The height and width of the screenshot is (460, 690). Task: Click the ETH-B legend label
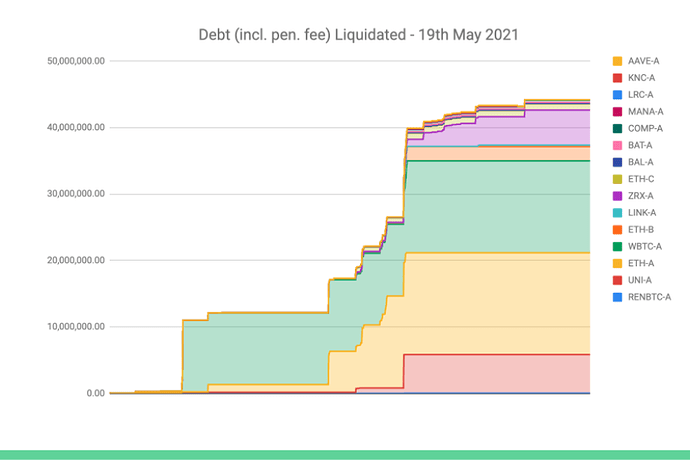tap(643, 230)
